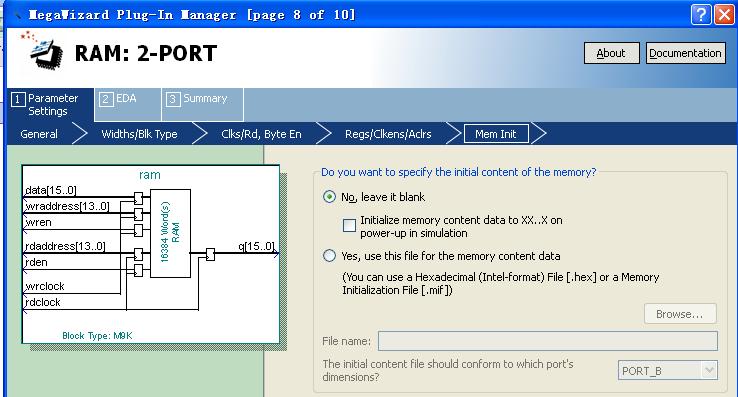This screenshot has width=738, height=397.
Task: Open the About dialog
Action: pos(611,53)
